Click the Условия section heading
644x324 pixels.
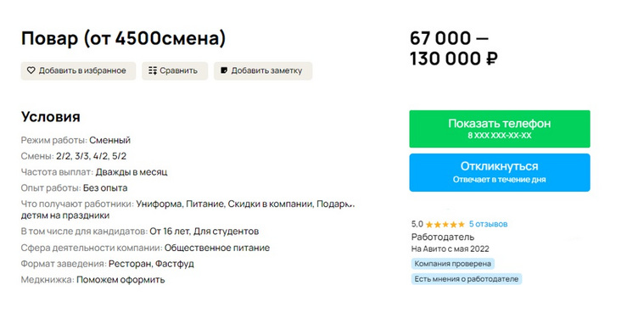coord(51,117)
